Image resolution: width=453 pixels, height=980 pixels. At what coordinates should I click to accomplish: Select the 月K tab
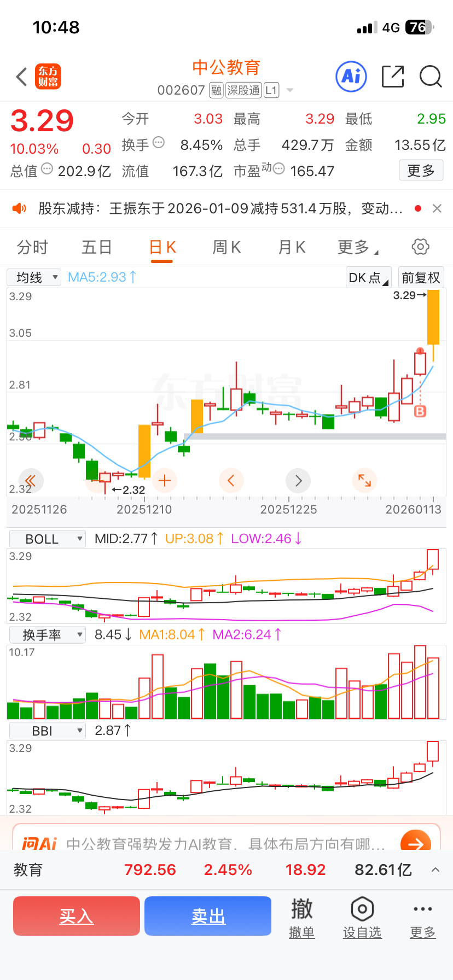pos(292,247)
